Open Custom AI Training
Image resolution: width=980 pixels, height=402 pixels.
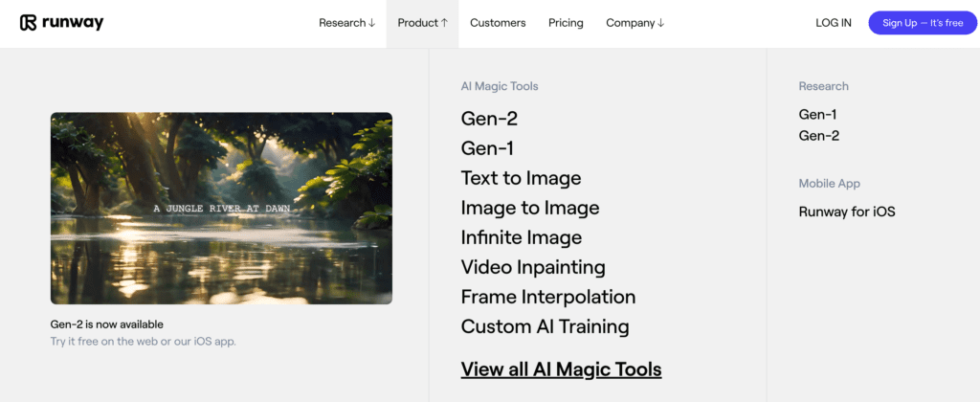545,327
